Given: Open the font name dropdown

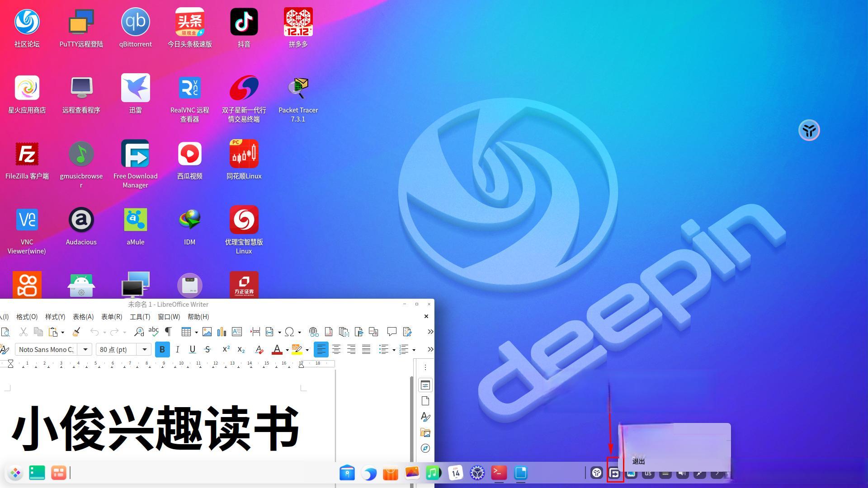Looking at the screenshot, I should click(x=85, y=349).
